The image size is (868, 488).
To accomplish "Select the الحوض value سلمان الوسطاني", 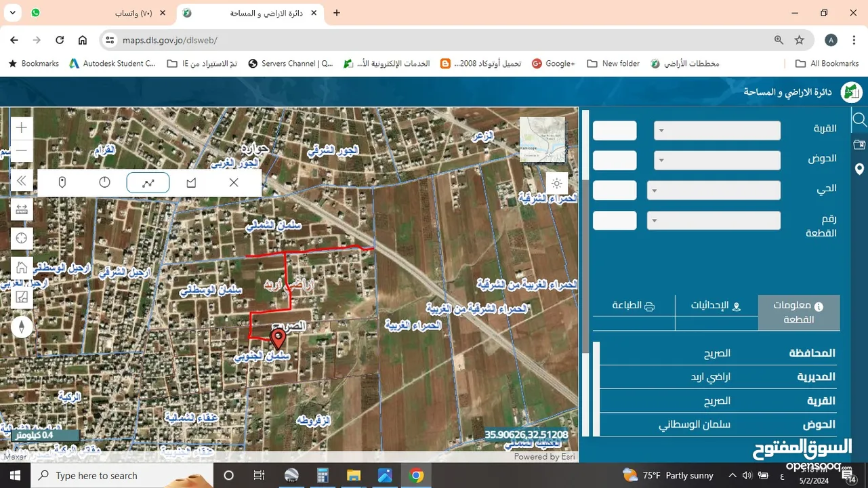I will point(695,425).
